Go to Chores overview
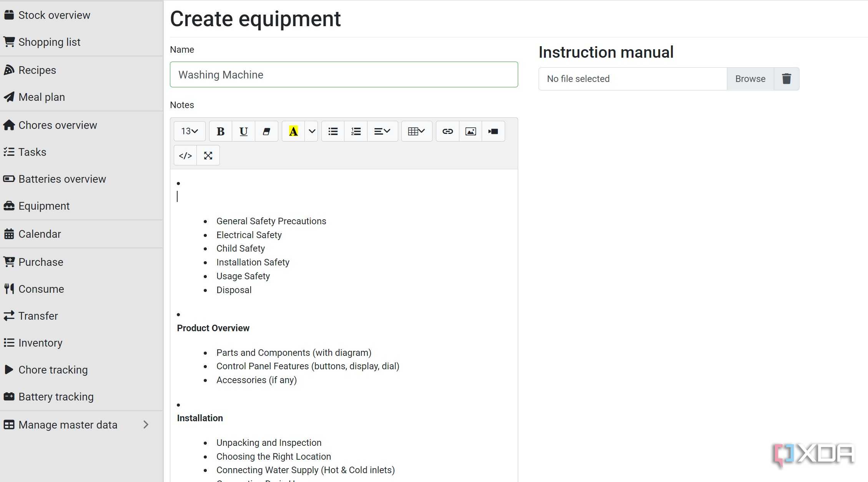 coord(81,125)
